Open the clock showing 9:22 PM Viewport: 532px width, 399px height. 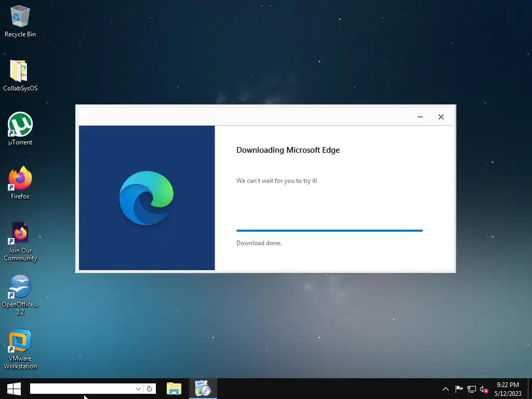508,389
